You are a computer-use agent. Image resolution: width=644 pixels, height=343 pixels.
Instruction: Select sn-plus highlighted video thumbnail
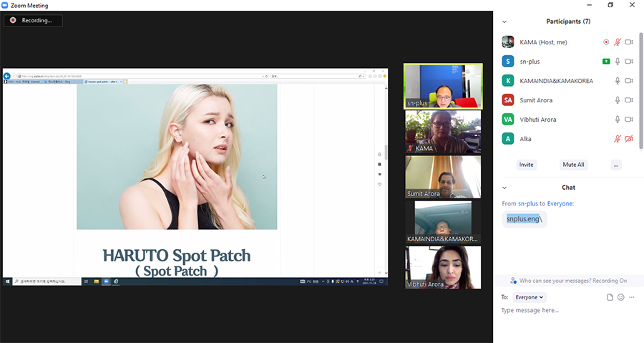(443, 86)
